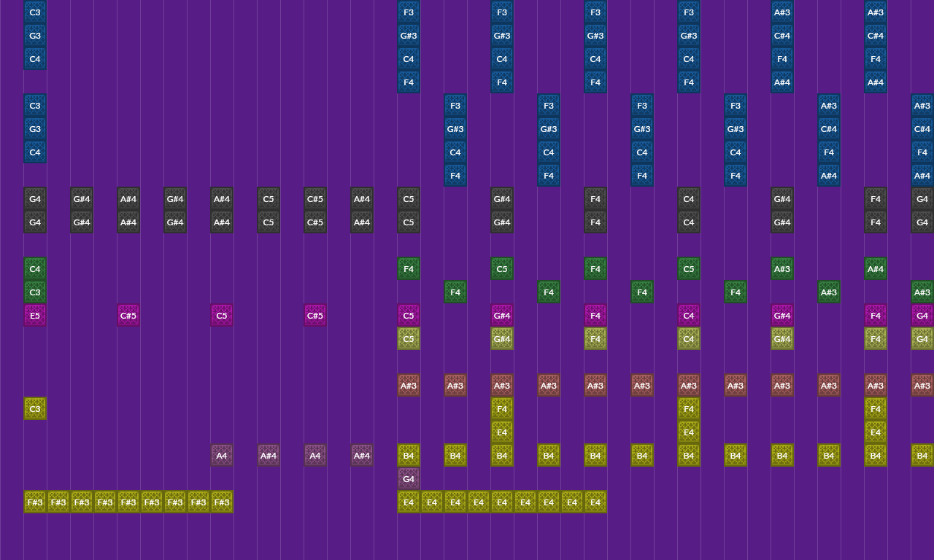Select the pink C4 note
The width and height of the screenshot is (934, 560).
pos(689,316)
